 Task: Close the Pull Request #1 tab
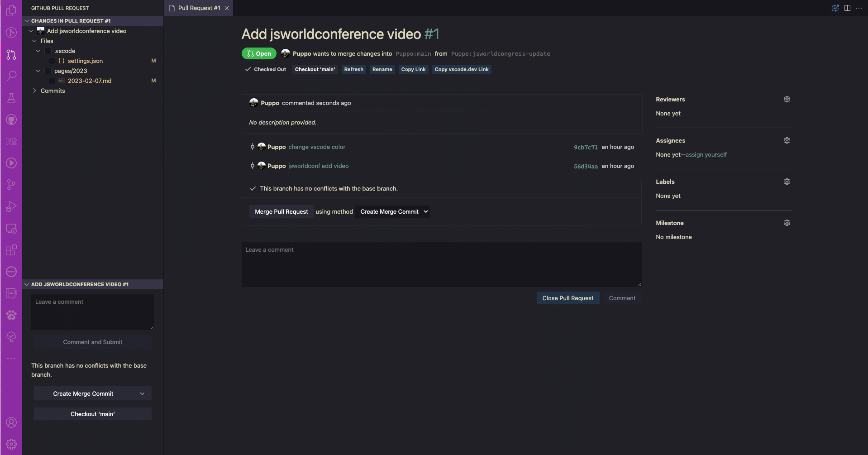tap(227, 8)
